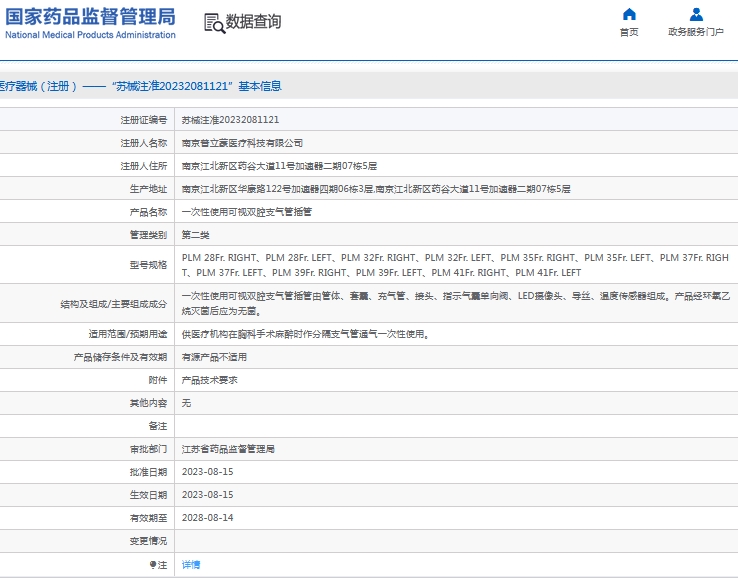Click management category value 第二类
738x579 pixels.
pos(195,235)
